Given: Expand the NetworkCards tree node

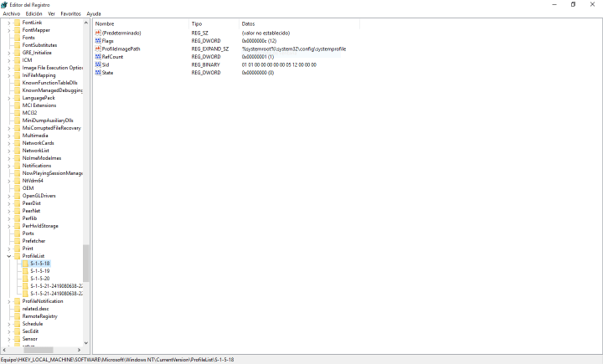Looking at the screenshot, I should click(x=9, y=143).
